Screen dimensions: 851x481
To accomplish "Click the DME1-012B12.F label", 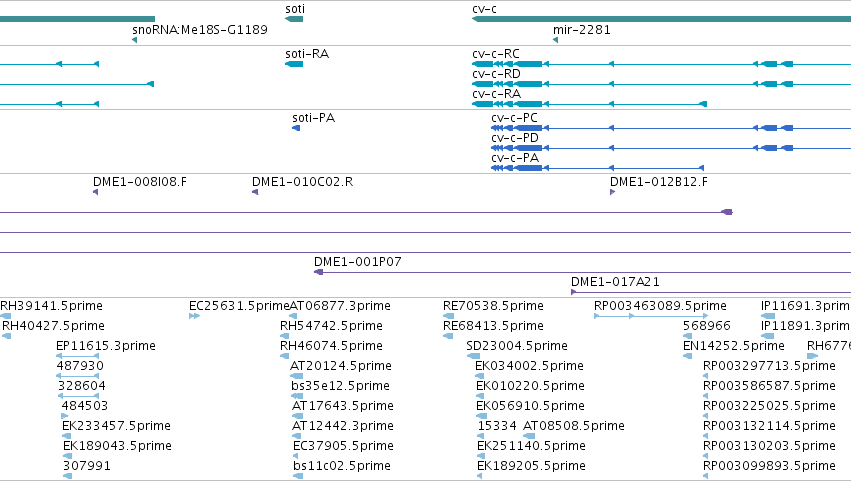I will 659,182.
